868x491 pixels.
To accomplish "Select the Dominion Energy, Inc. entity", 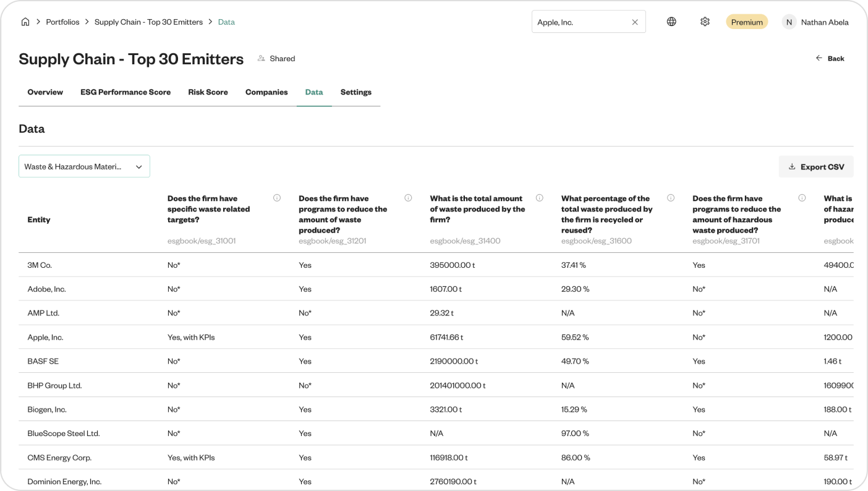I will coord(64,482).
